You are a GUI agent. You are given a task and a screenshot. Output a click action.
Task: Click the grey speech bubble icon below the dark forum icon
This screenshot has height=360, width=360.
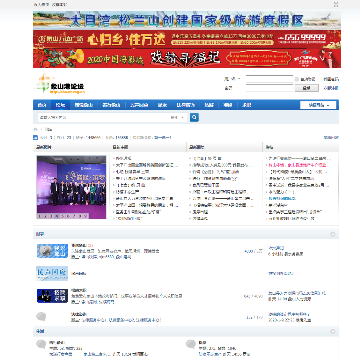click(x=41, y=316)
